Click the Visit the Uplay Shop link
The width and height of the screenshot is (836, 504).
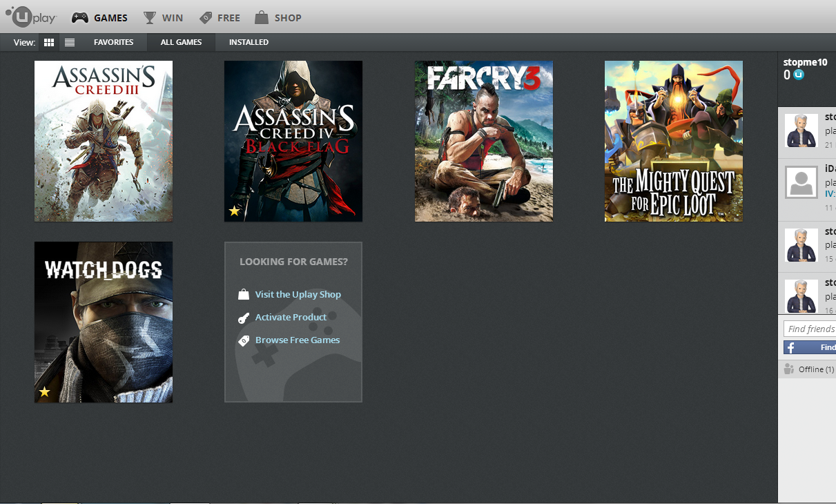(298, 294)
